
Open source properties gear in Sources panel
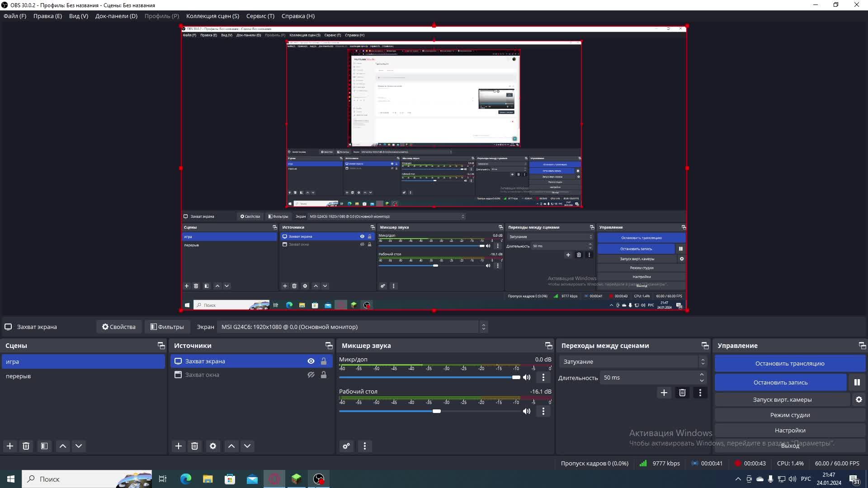pyautogui.click(x=213, y=446)
